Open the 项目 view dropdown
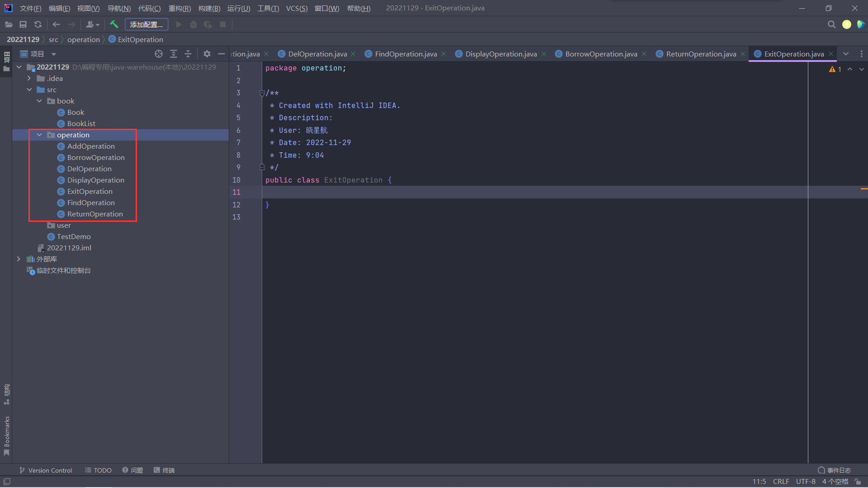Viewport: 868px width, 488px height. (x=54, y=54)
